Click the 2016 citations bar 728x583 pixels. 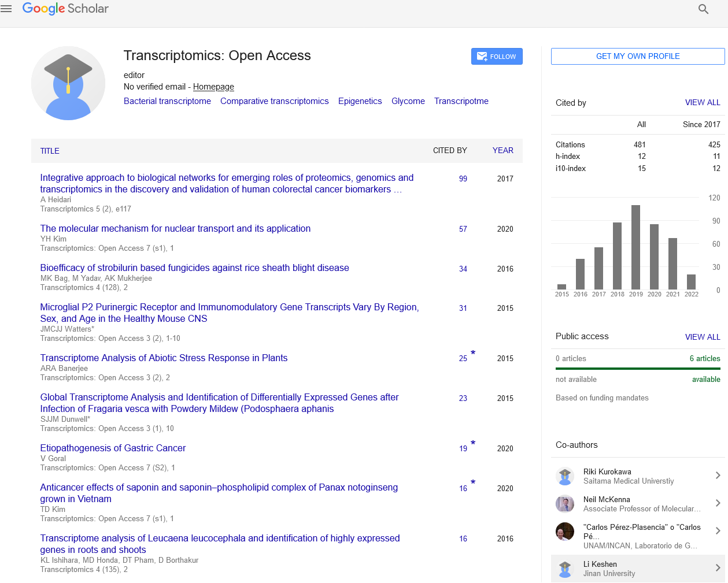[580, 274]
